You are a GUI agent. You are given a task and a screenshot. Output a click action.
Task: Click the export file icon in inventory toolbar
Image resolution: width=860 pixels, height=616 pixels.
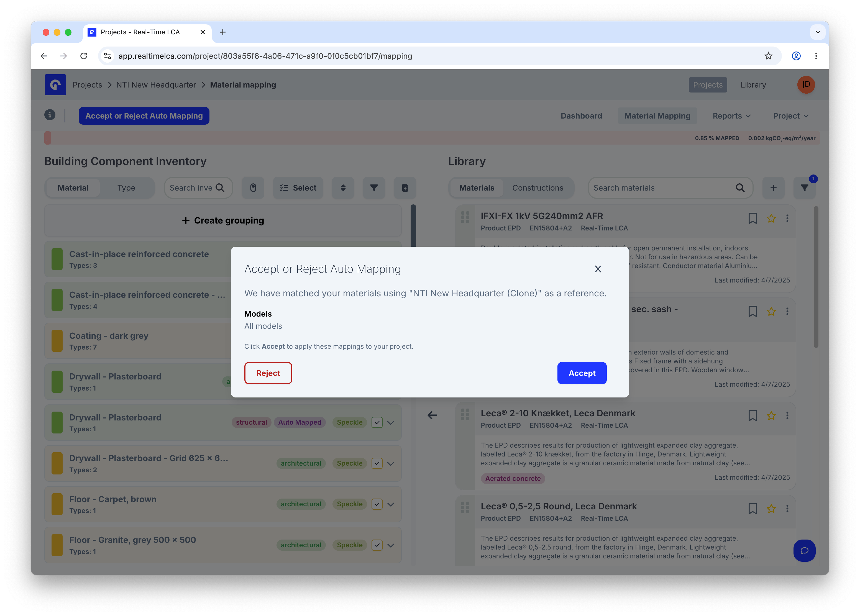(x=405, y=188)
